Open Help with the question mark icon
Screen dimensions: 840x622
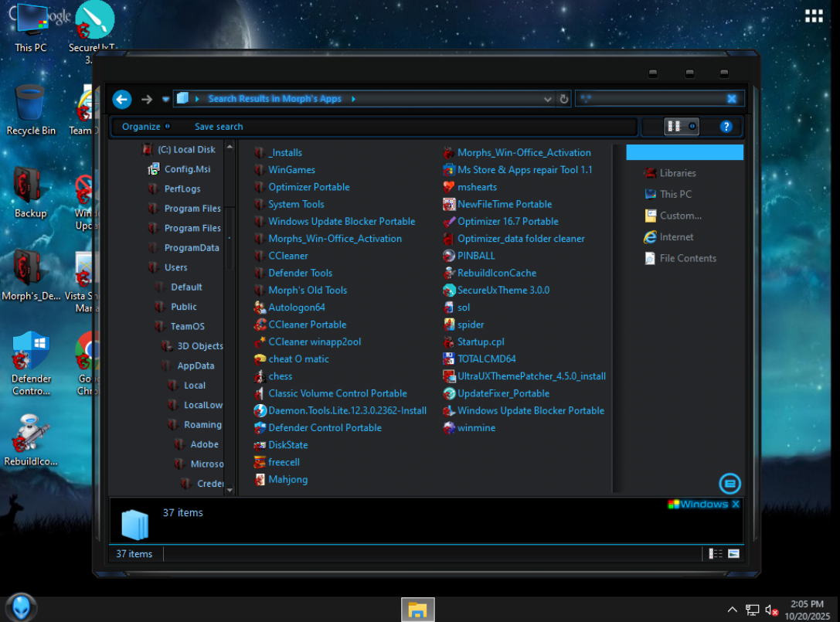tap(726, 127)
